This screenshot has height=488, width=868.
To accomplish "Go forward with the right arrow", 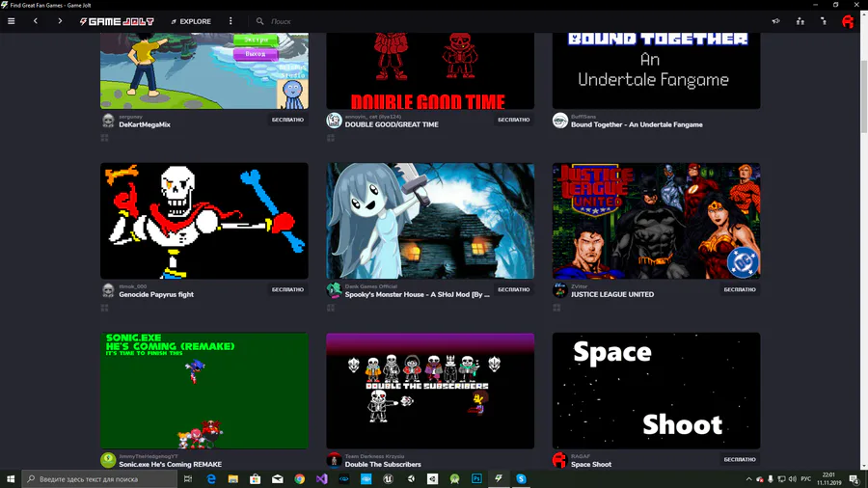I will (x=60, y=21).
